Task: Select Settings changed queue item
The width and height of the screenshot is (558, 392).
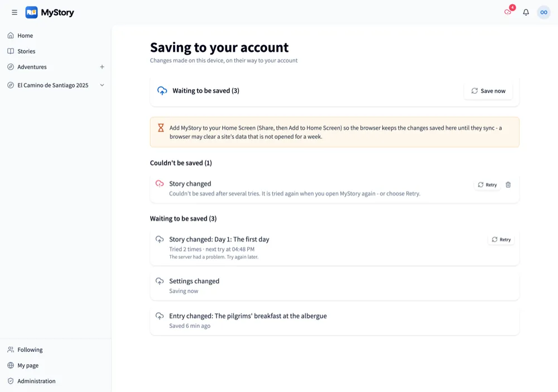Action: [x=334, y=286]
